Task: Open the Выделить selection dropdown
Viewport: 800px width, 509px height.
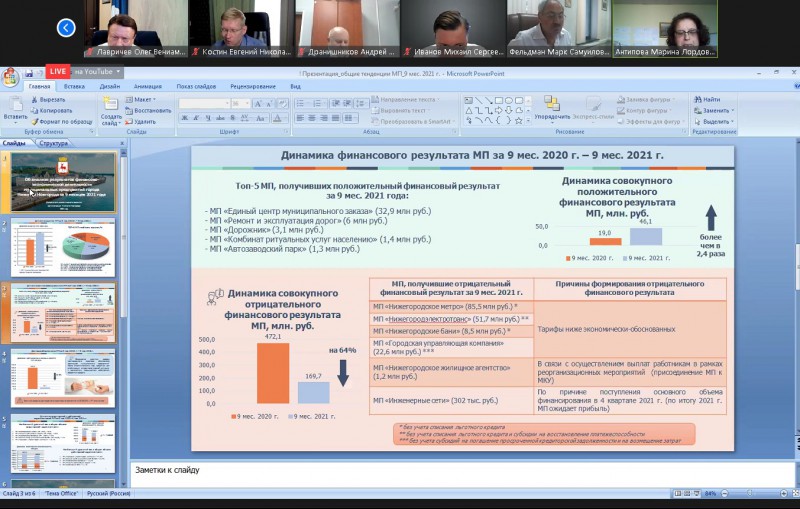Action: pyautogui.click(x=716, y=120)
